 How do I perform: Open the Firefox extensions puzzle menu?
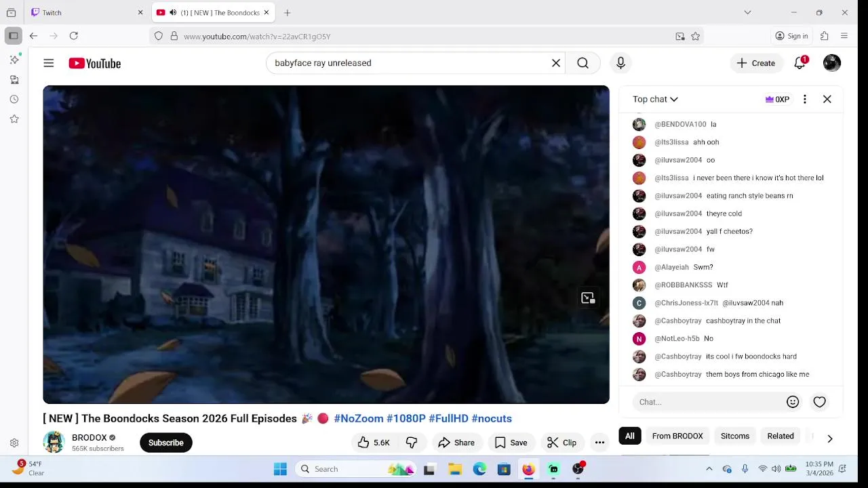point(825,36)
